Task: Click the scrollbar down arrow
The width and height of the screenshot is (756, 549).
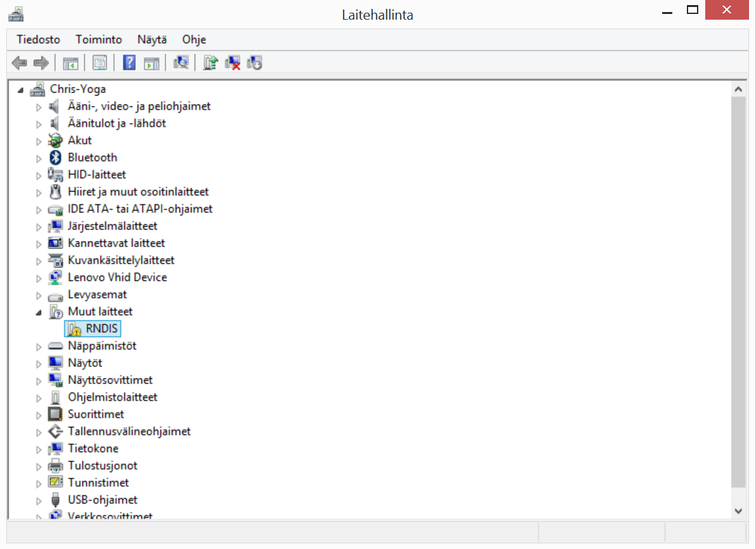Action: (x=738, y=510)
